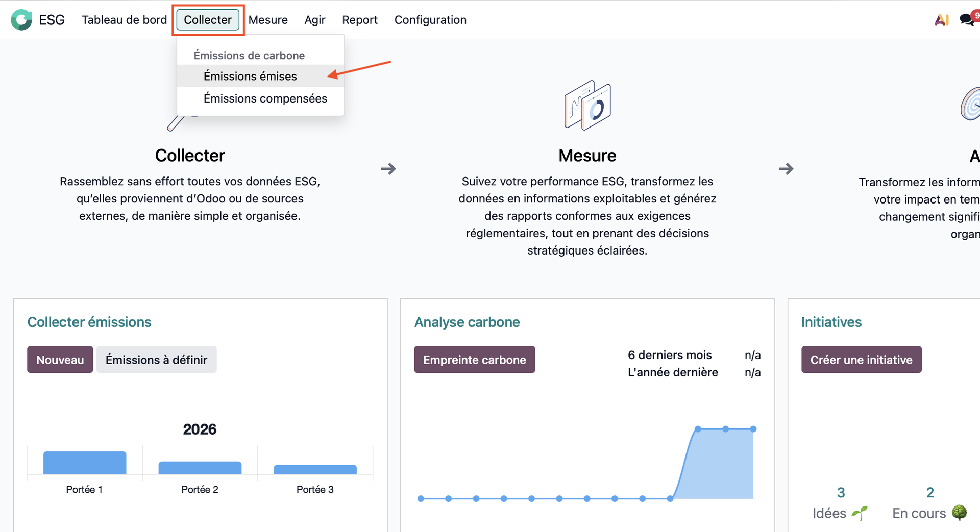Choose Émissions compensées menu entry
Image resolution: width=980 pixels, height=532 pixels.
click(x=265, y=98)
